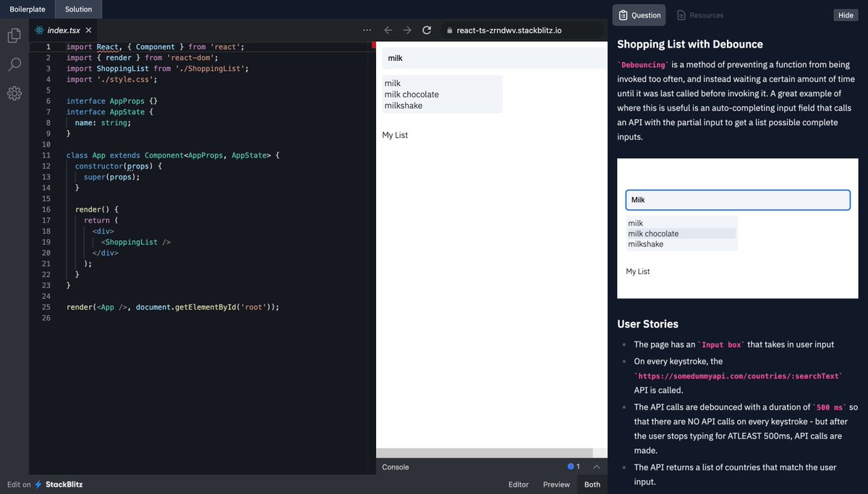The image size is (868, 494).
Task: Go back in the preview browser
Action: pos(388,30)
